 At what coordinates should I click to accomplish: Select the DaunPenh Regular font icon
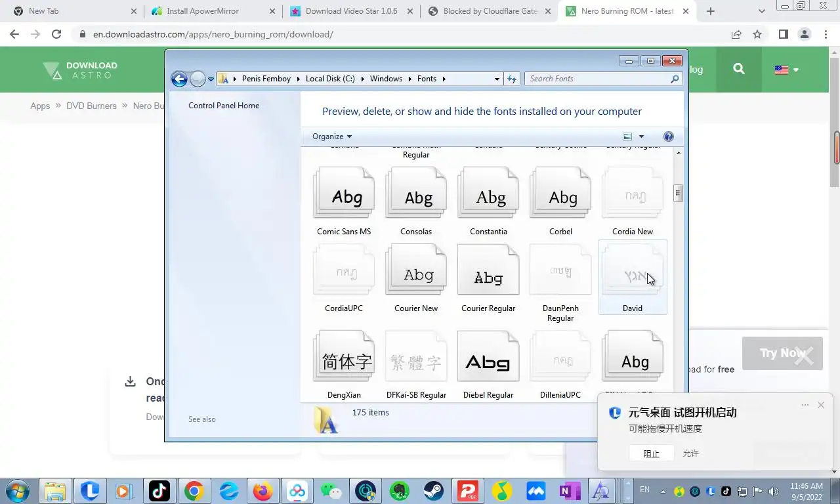(x=560, y=270)
